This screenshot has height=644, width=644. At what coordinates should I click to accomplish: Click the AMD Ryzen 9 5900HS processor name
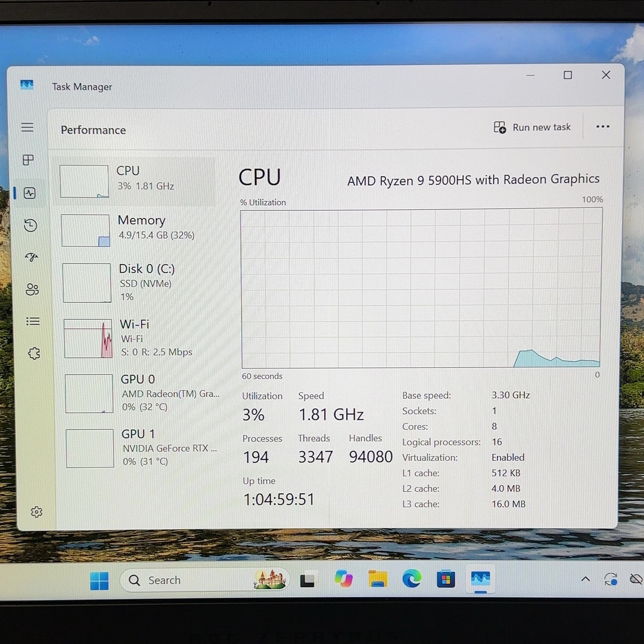click(473, 180)
